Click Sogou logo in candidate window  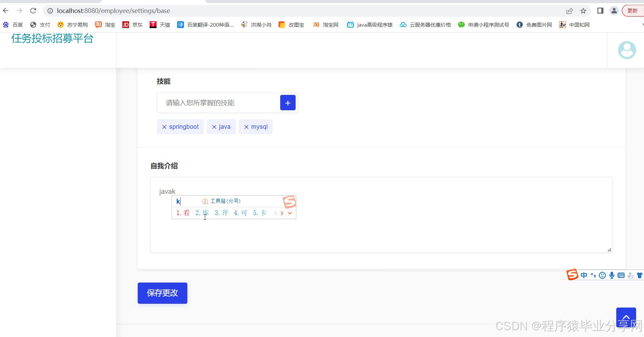[x=289, y=202]
